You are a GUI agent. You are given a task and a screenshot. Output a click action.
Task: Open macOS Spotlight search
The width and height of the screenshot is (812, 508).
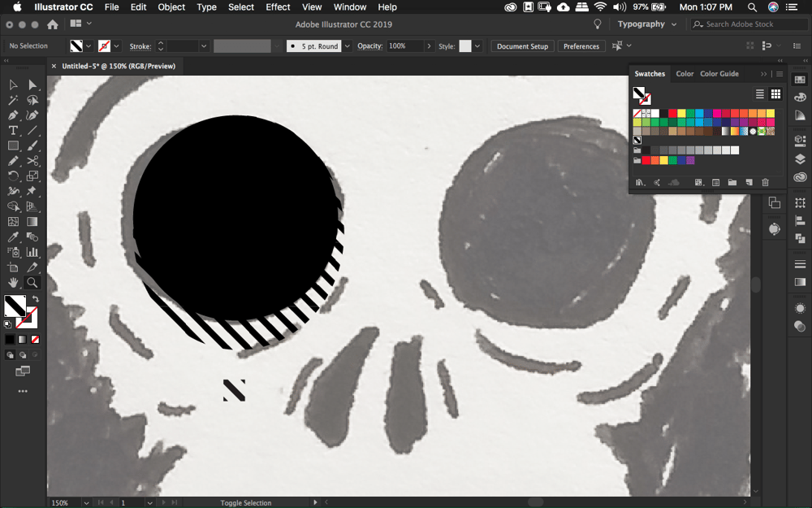click(x=752, y=7)
